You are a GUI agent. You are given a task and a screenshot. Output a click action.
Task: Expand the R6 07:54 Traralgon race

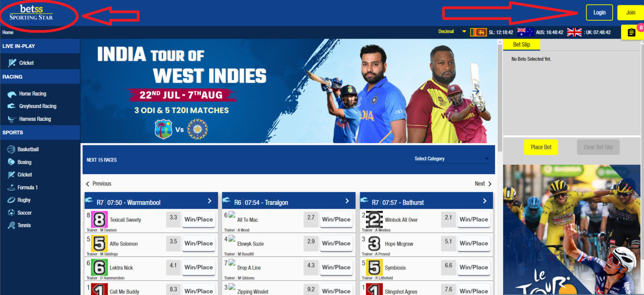[289, 202]
